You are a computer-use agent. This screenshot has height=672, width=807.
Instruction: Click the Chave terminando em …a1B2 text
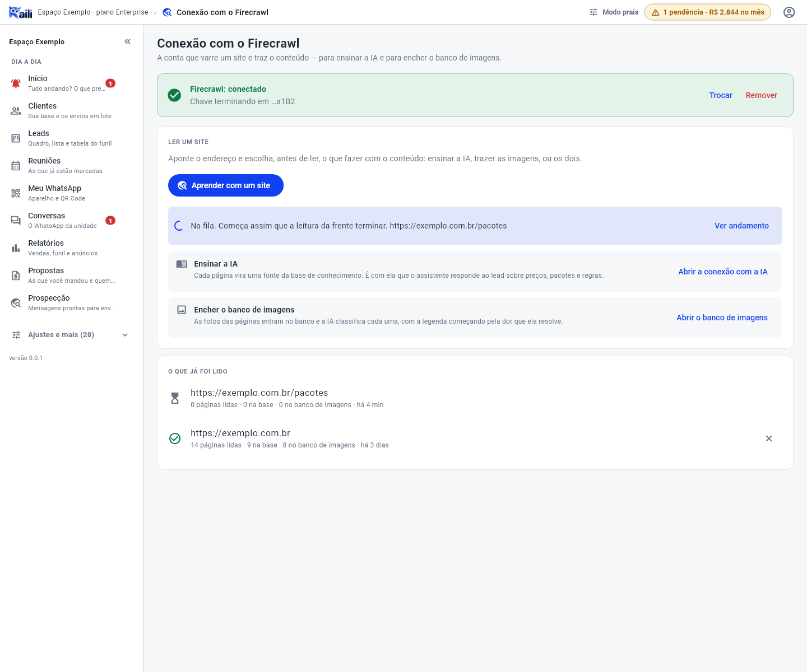tap(243, 101)
